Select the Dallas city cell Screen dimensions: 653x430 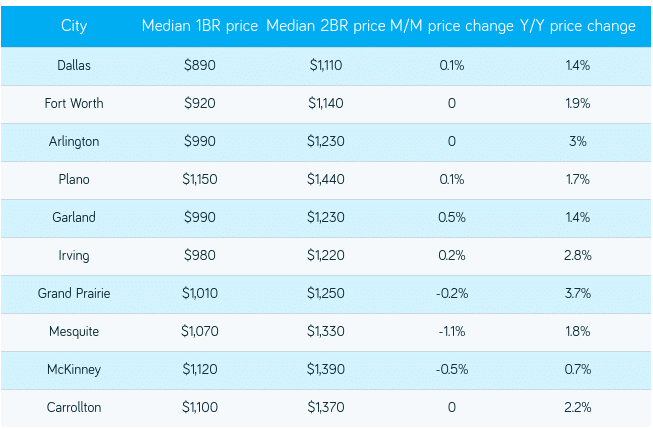74,65
